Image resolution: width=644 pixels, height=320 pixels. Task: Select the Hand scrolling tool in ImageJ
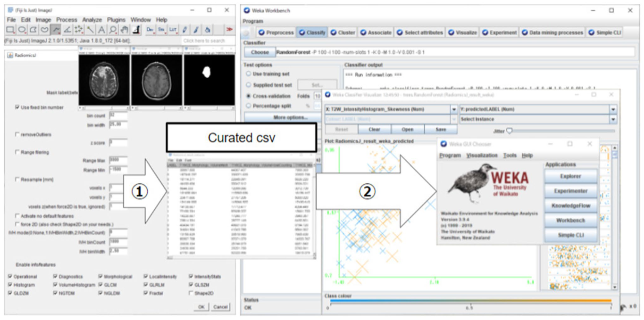(x=124, y=30)
